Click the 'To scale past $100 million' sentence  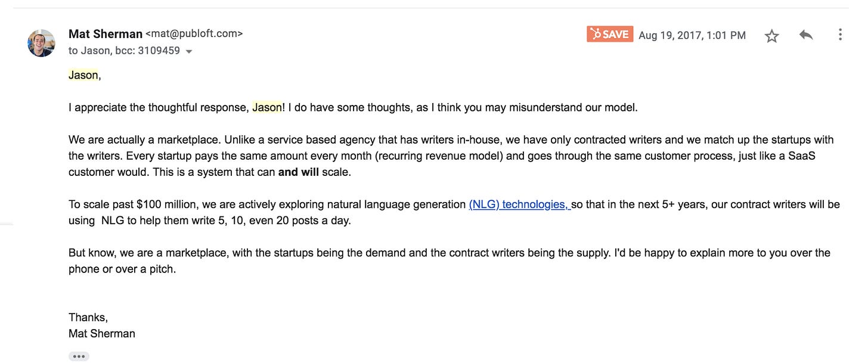click(x=454, y=212)
